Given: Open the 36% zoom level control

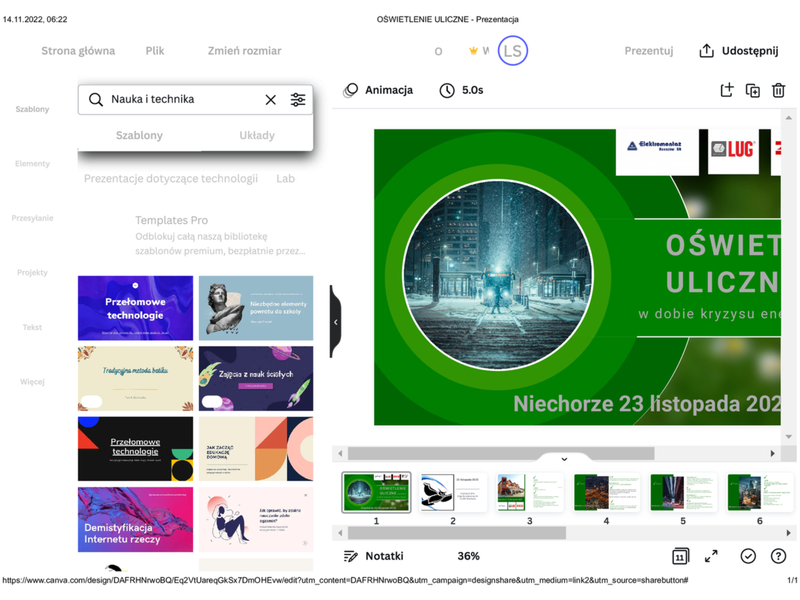Looking at the screenshot, I should 468,556.
